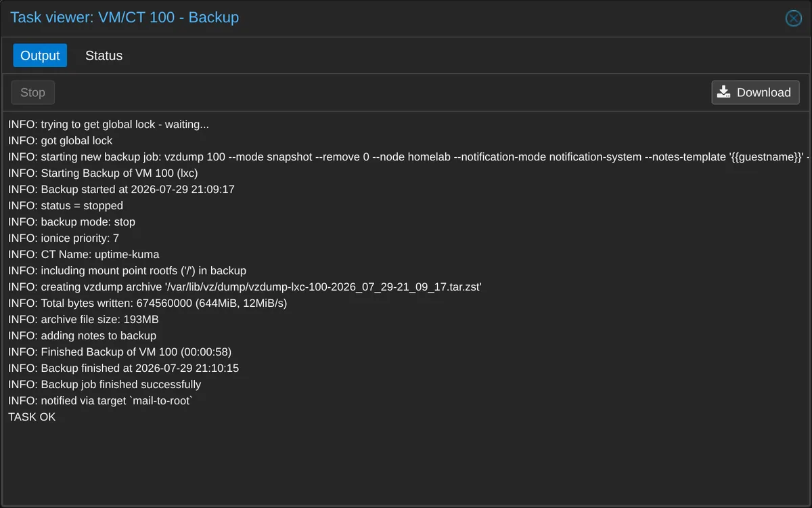Click 'Starting Backup of VM 100 (lxc)' line
Image resolution: width=812 pixels, height=508 pixels.
tap(103, 173)
